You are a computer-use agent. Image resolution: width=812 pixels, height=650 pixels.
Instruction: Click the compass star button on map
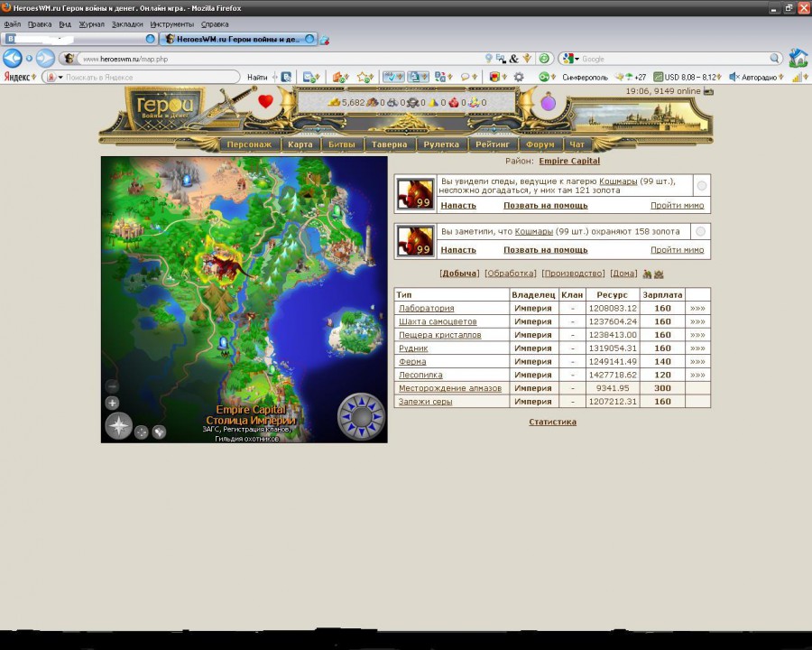pyautogui.click(x=119, y=426)
